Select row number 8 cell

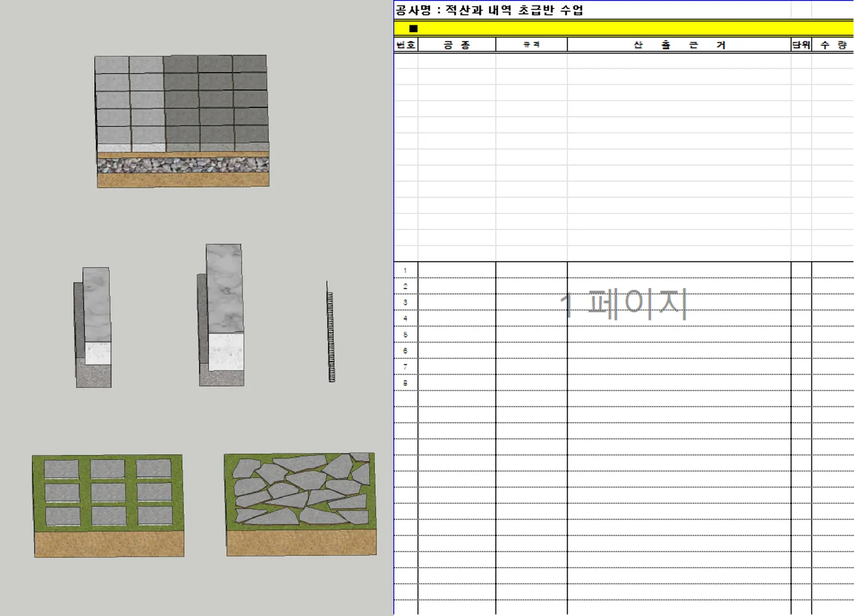(x=406, y=383)
